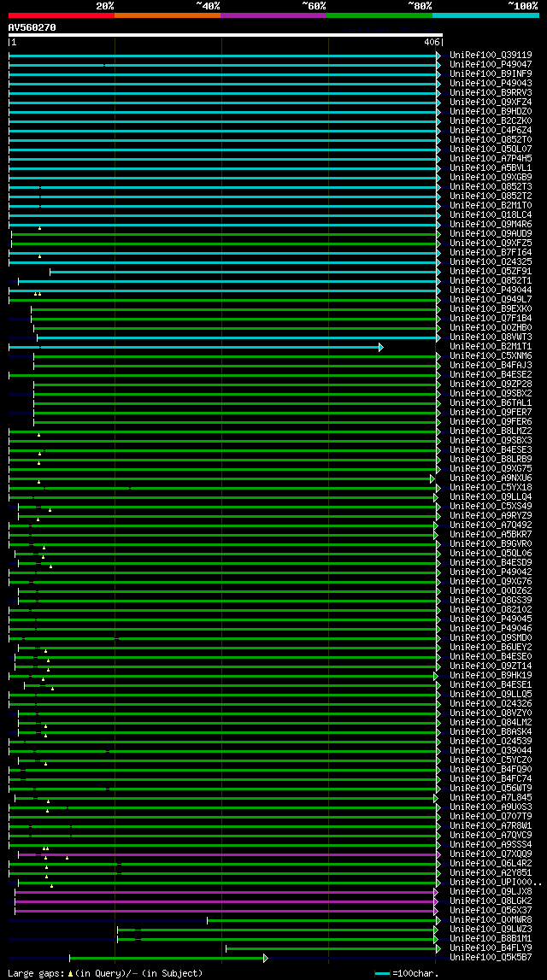Click the UniRef100_Q7F1B4 text
Image resolution: width=547 pixels, height=980 pixels.
[x=491, y=319]
